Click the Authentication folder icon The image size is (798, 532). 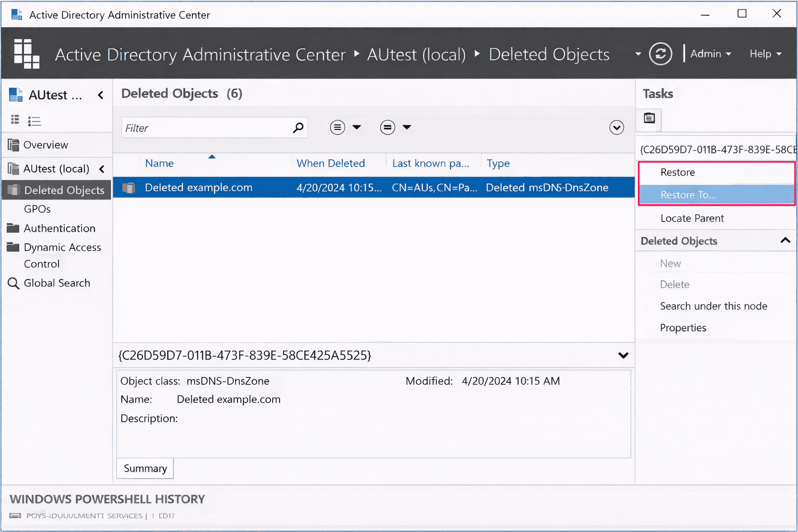[x=13, y=228]
